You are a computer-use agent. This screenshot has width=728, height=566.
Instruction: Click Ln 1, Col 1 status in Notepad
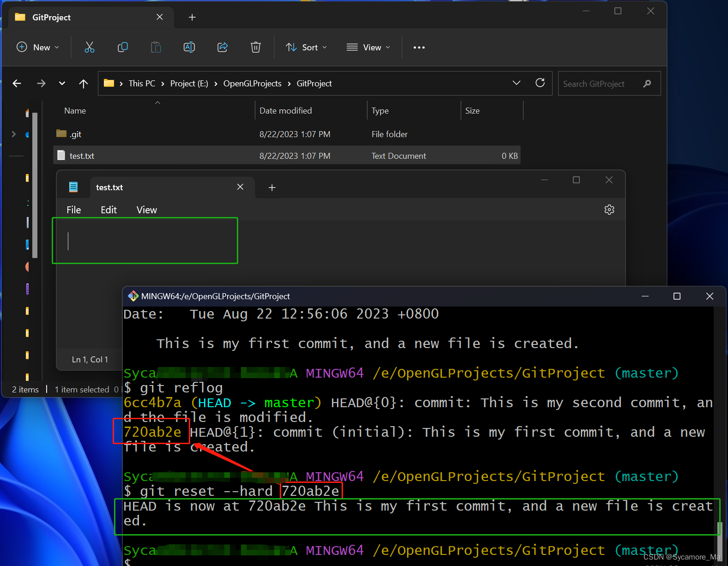pos(90,360)
